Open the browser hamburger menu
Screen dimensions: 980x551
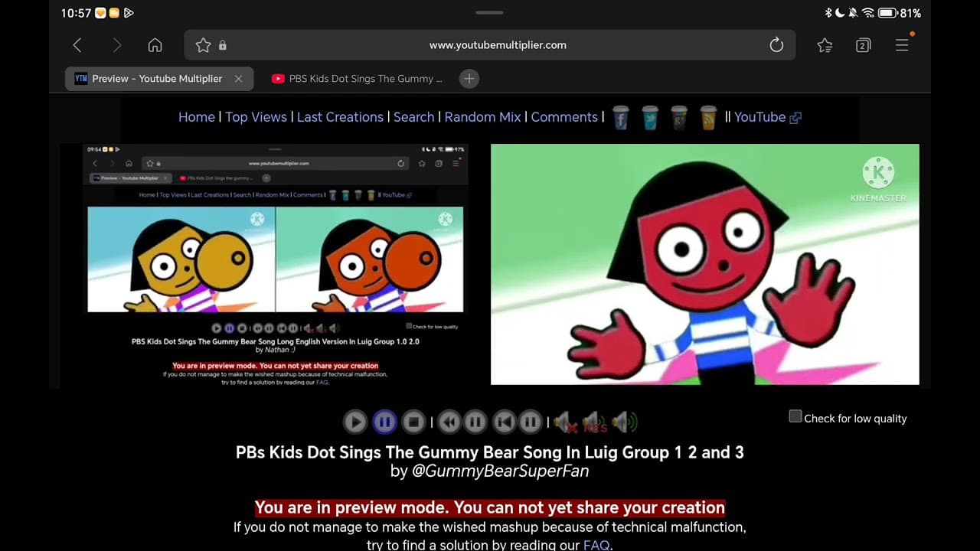[903, 44]
